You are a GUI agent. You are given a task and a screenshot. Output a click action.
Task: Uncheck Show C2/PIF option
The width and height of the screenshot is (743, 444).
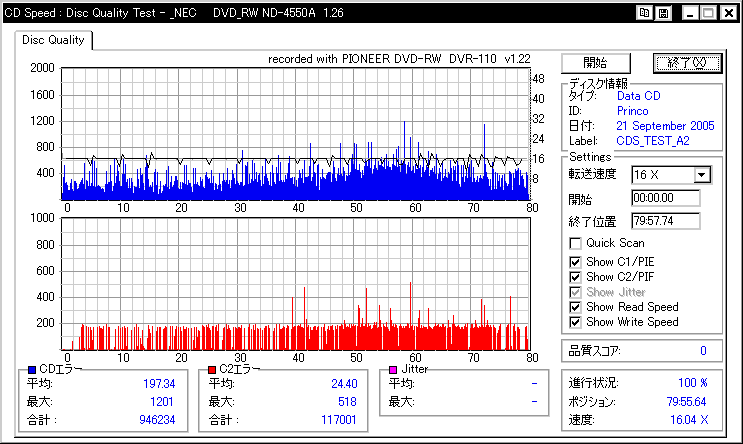pyautogui.click(x=575, y=277)
